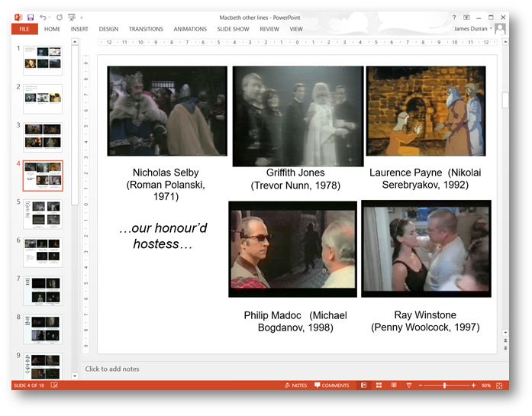Switch to Slide Sorter view icon
Screen dimensions: 532x416
378,385
